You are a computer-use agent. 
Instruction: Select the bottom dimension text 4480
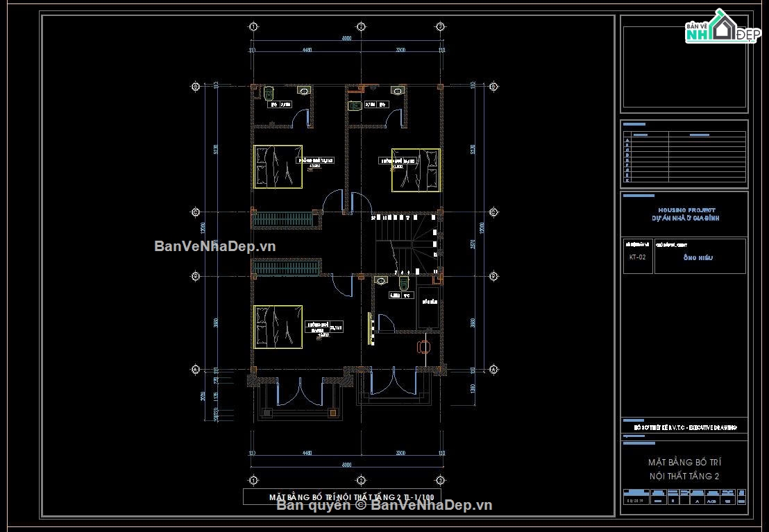point(307,453)
